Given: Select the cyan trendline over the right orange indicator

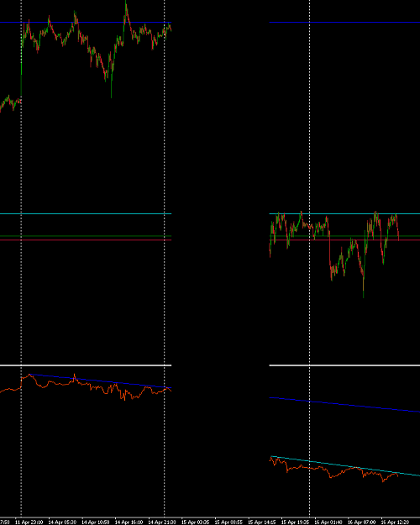Looking at the screenshot, I should click(345, 465).
